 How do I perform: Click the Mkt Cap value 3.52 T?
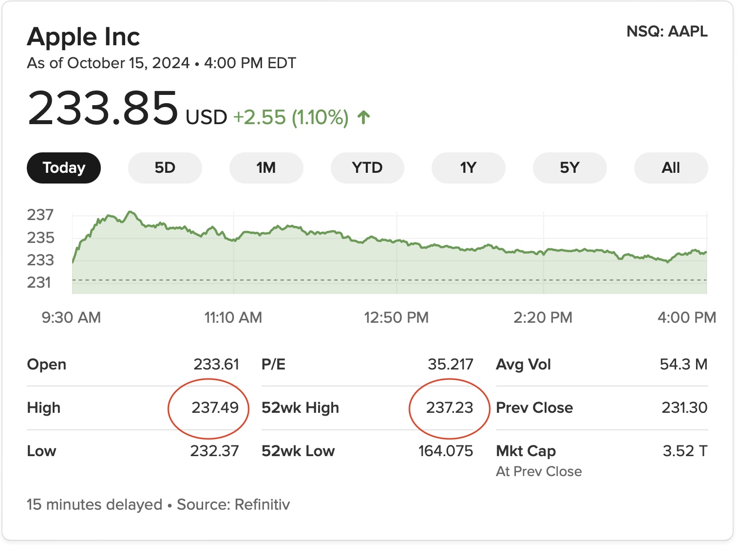point(684,451)
